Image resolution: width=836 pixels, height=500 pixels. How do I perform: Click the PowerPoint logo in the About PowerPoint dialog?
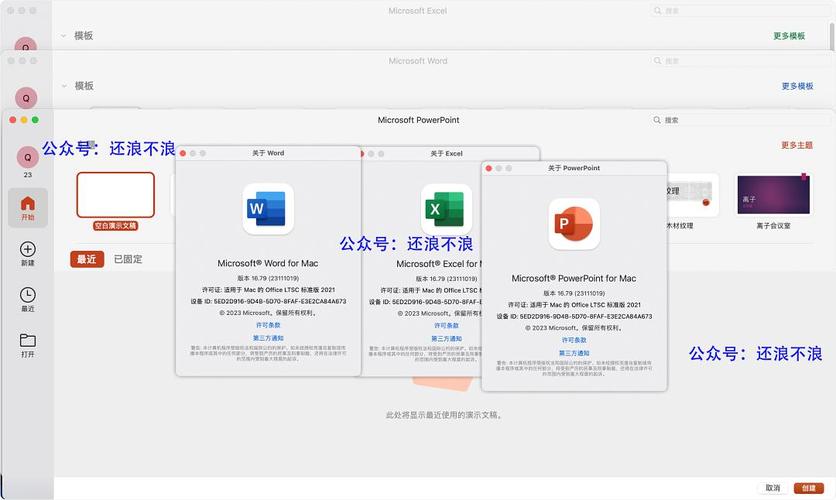tap(574, 223)
